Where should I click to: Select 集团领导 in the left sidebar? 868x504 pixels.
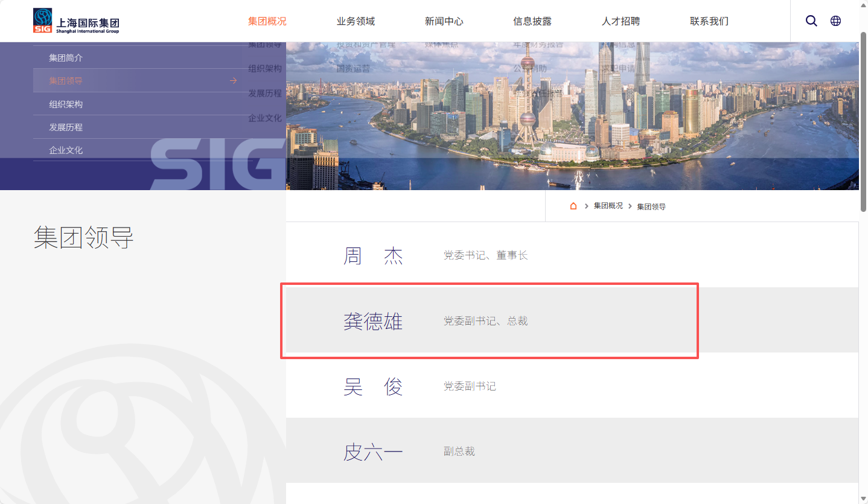(66, 81)
